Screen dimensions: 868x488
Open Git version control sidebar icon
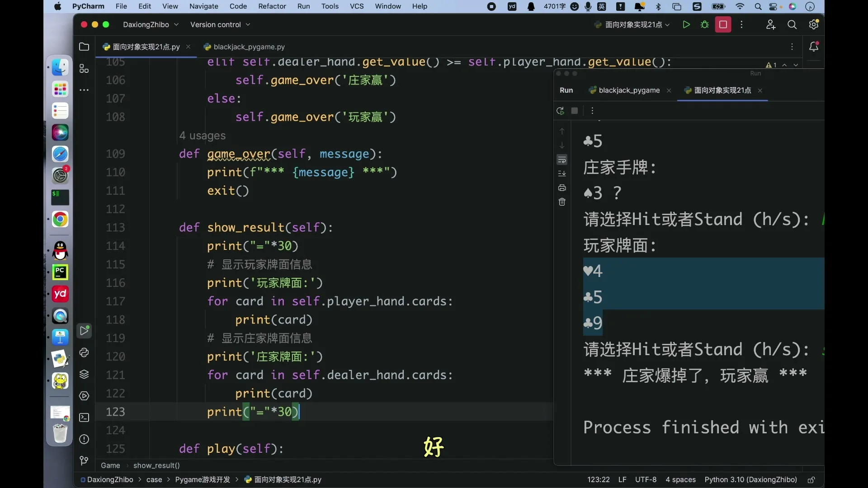pos(84,461)
